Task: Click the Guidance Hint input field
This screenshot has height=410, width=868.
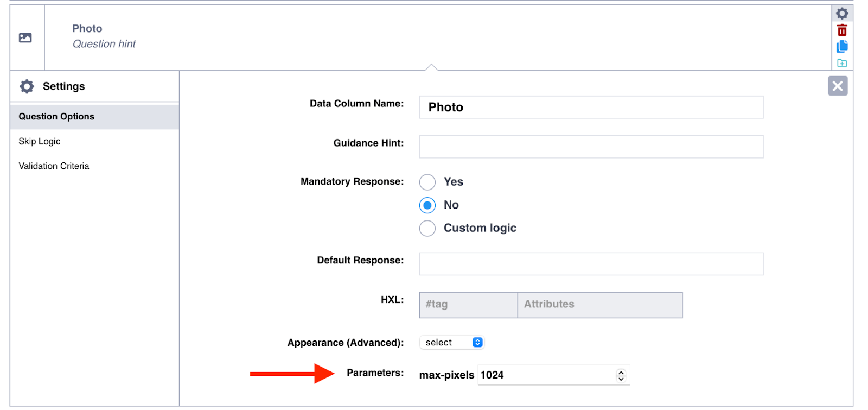Action: 591,147
